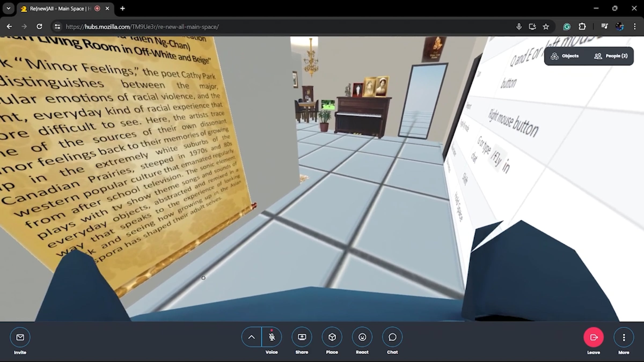Reload the Hubs page
644x362 pixels.
click(39, 27)
